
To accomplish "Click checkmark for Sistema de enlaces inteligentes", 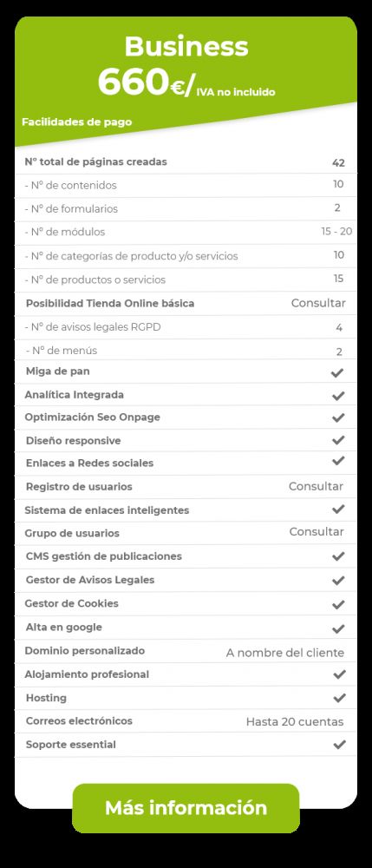I will click(338, 509).
